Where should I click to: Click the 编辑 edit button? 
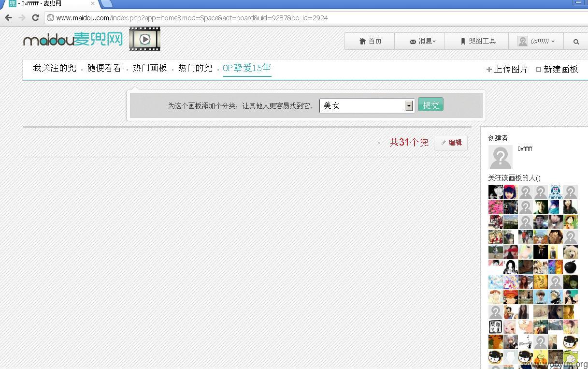point(451,142)
